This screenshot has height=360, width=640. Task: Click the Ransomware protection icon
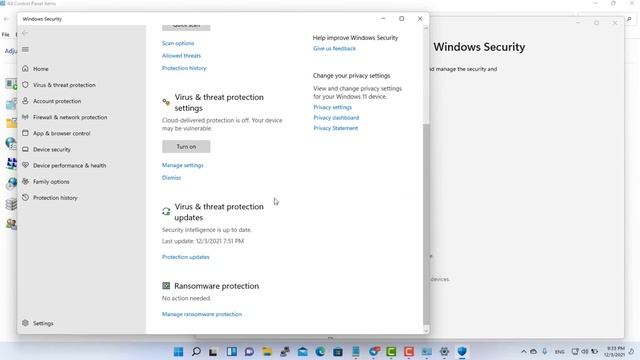(x=166, y=286)
